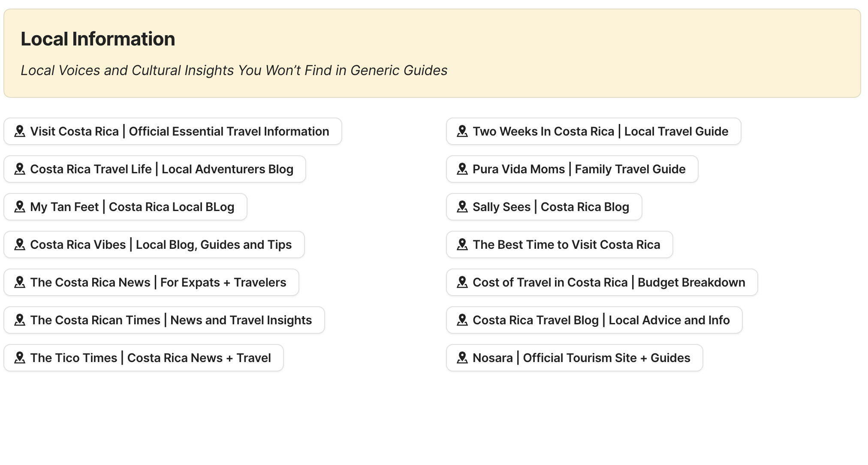Open Costa Rica Travel Blog local advice
The width and height of the screenshot is (868, 465).
[x=593, y=320]
